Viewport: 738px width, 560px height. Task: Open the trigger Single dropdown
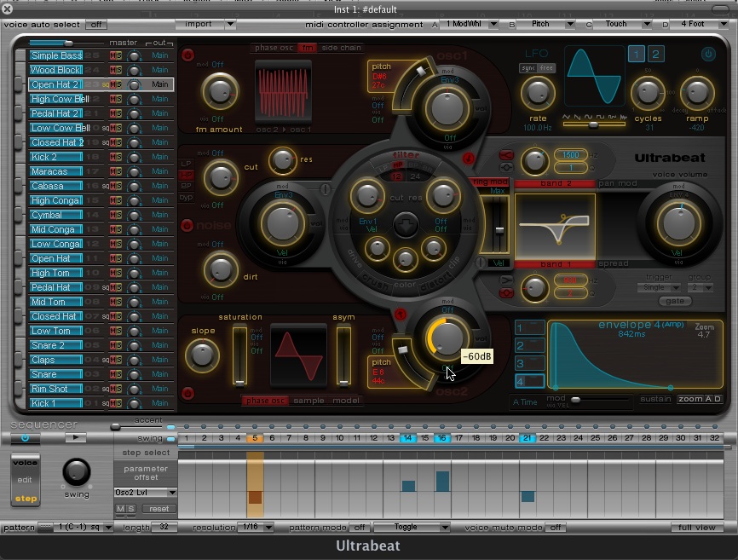click(x=659, y=288)
